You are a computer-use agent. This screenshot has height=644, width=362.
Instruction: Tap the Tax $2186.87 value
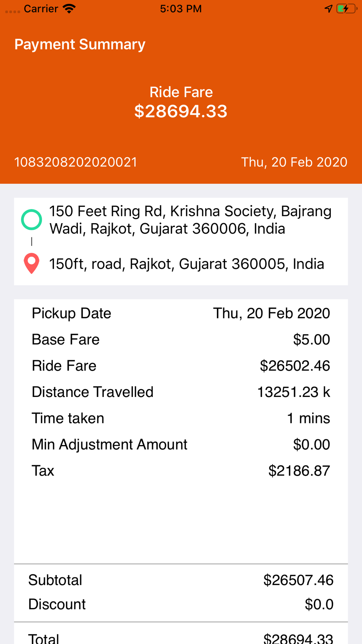pyautogui.click(x=299, y=471)
